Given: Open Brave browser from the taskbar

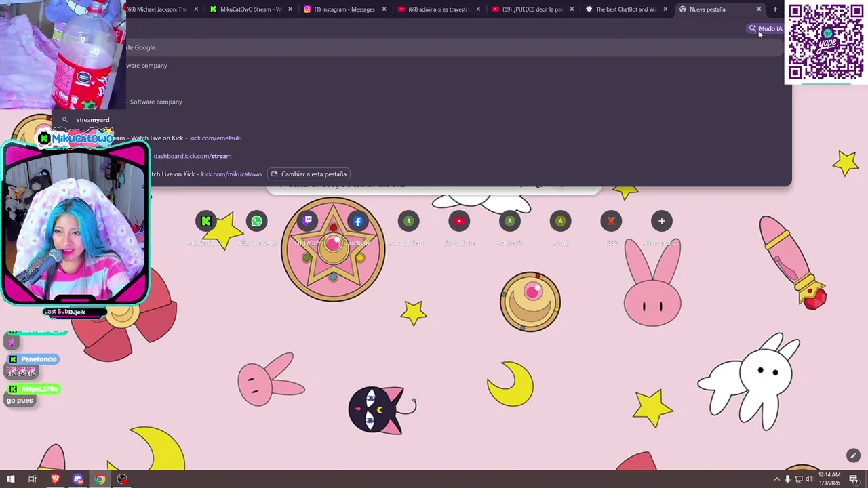Looking at the screenshot, I should coord(56,479).
